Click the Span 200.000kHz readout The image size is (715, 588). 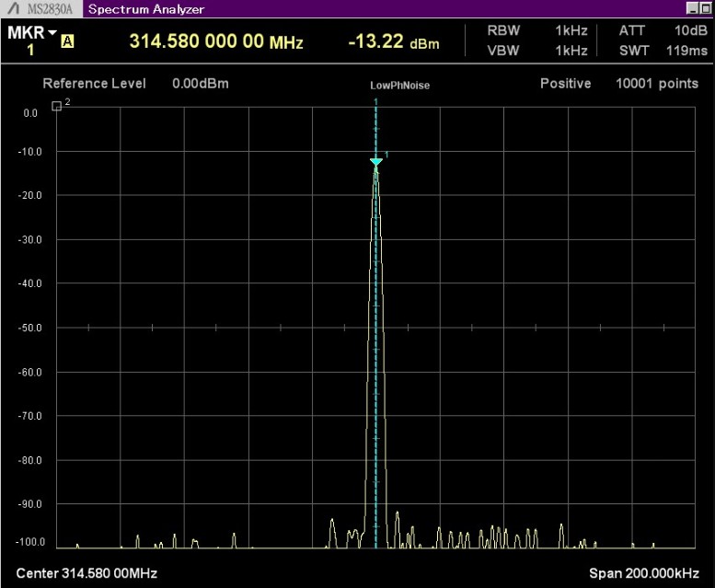coord(644,573)
